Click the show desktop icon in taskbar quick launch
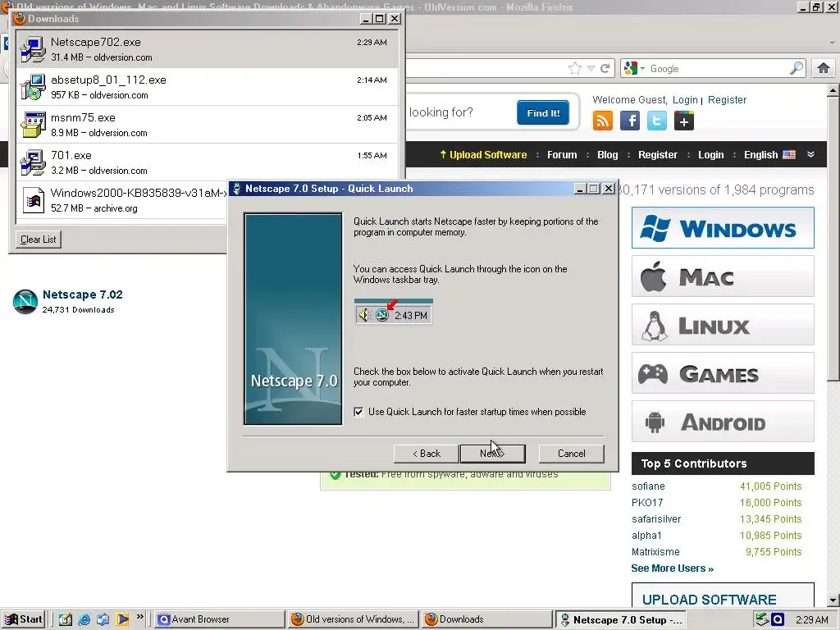 point(66,619)
